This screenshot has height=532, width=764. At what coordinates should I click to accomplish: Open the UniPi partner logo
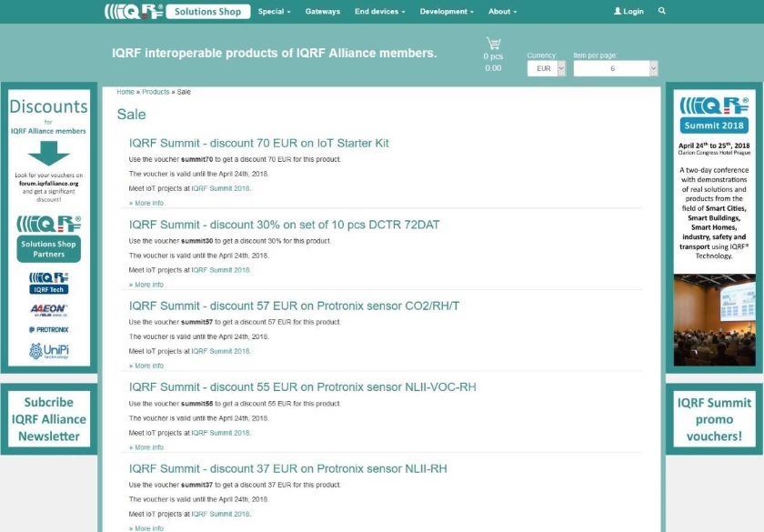pyautogui.click(x=49, y=351)
